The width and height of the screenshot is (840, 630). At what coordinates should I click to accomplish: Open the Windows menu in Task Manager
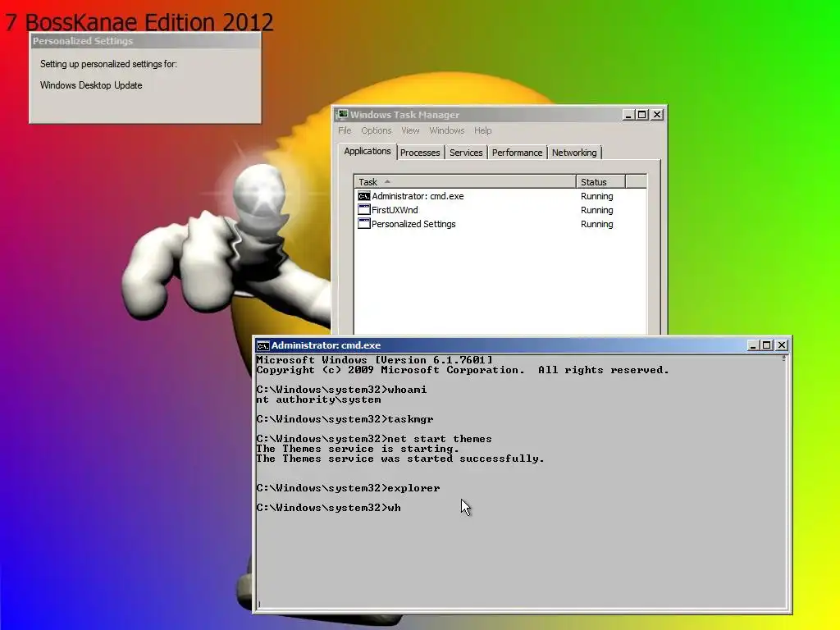pos(447,130)
